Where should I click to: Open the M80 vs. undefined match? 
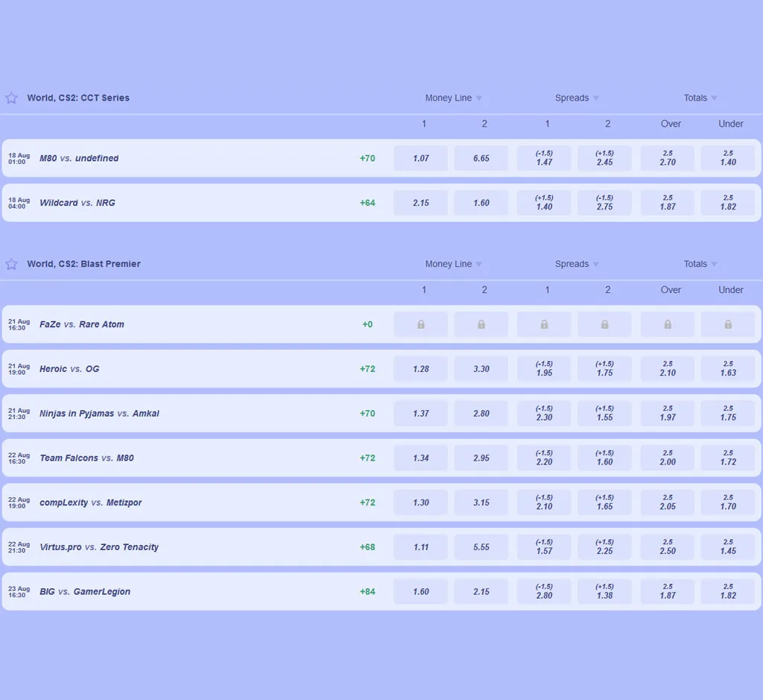[x=79, y=158]
